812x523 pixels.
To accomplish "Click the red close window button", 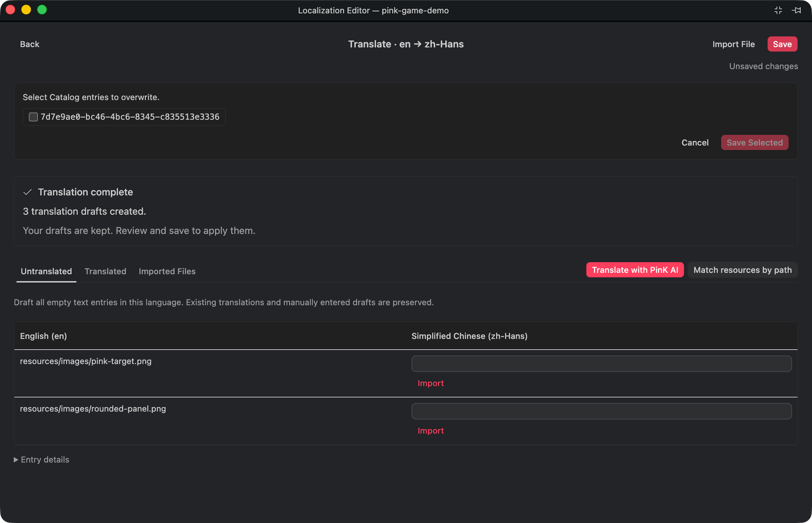I will tap(10, 9).
